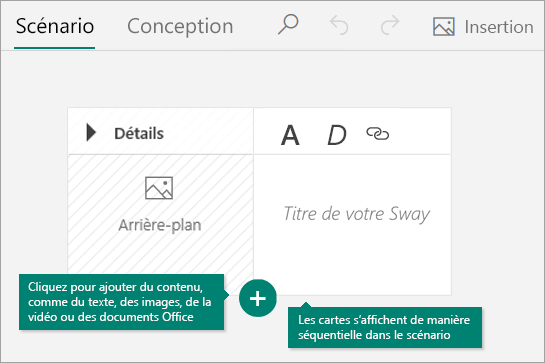Add content with the green plus button
Viewport: 545px width, 363px height.
click(x=258, y=298)
